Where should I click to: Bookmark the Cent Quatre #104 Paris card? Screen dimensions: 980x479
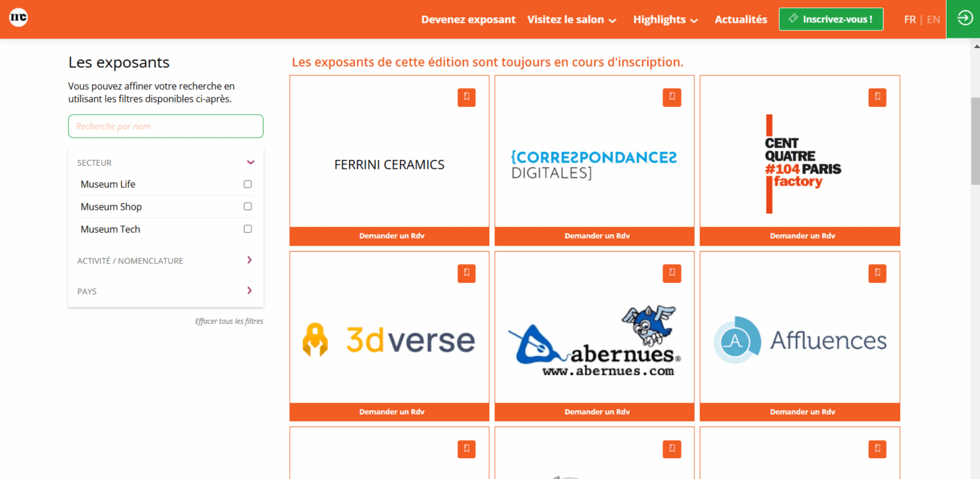click(x=877, y=97)
